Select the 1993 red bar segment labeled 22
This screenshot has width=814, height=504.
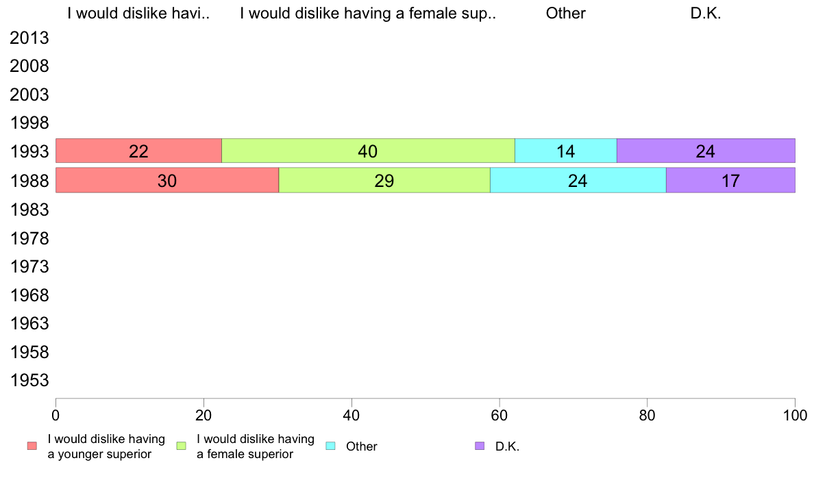point(138,151)
